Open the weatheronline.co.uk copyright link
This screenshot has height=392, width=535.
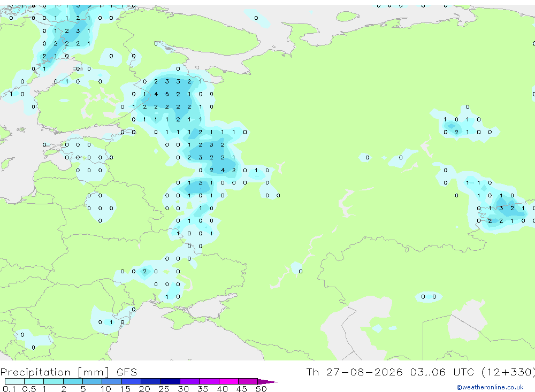click(x=490, y=387)
